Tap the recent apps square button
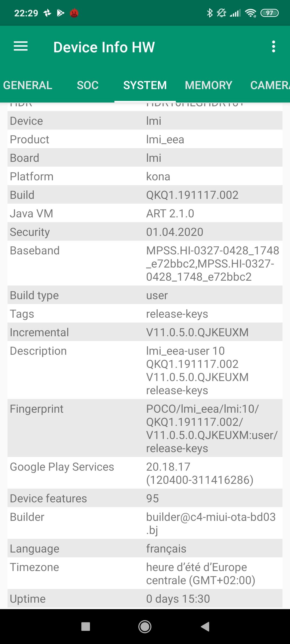Viewport: 290px width, 644px height. coord(86,627)
